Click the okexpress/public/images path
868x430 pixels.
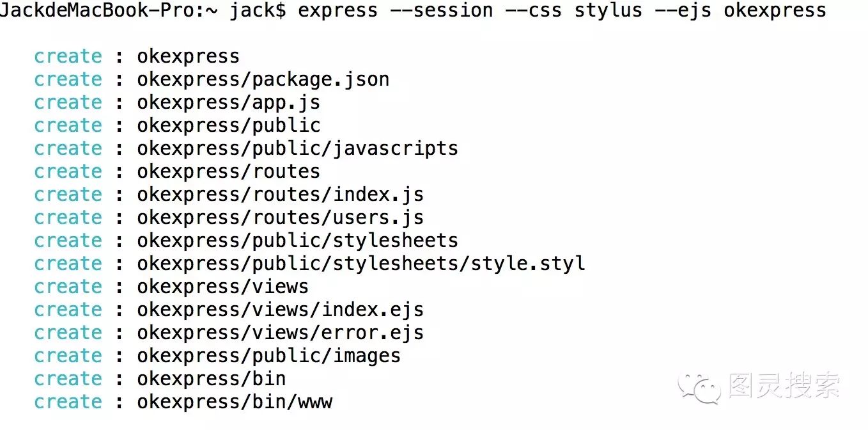click(x=268, y=356)
